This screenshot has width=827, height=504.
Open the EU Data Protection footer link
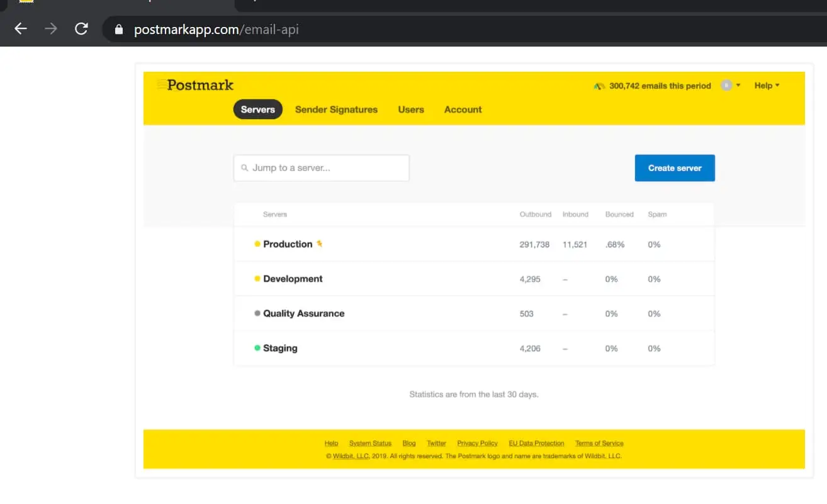[536, 444]
